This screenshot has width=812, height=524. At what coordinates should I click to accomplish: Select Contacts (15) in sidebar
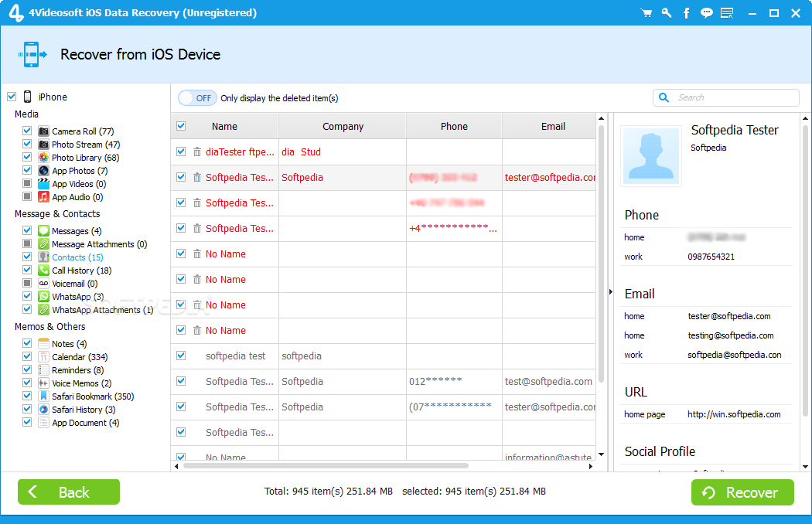click(x=77, y=257)
